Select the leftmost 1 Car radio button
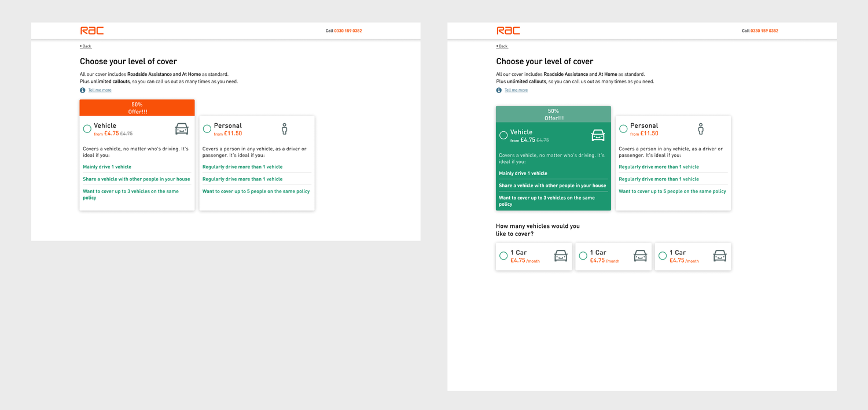 click(503, 256)
